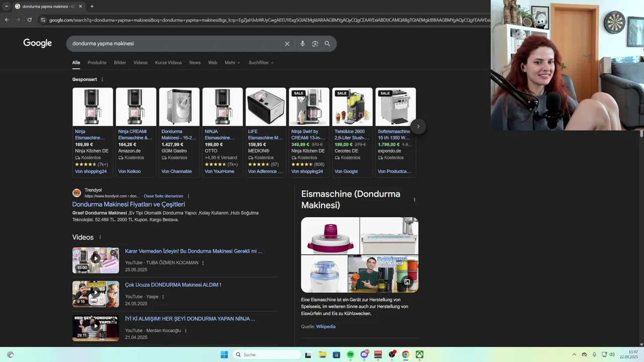
Task: Open options for the Yaspe video result
Action: coord(163,297)
